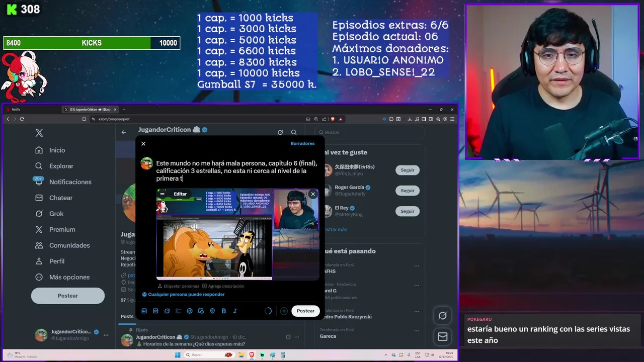Toggle bold text formatting
This screenshot has height=362, width=644.
pyautogui.click(x=224, y=311)
